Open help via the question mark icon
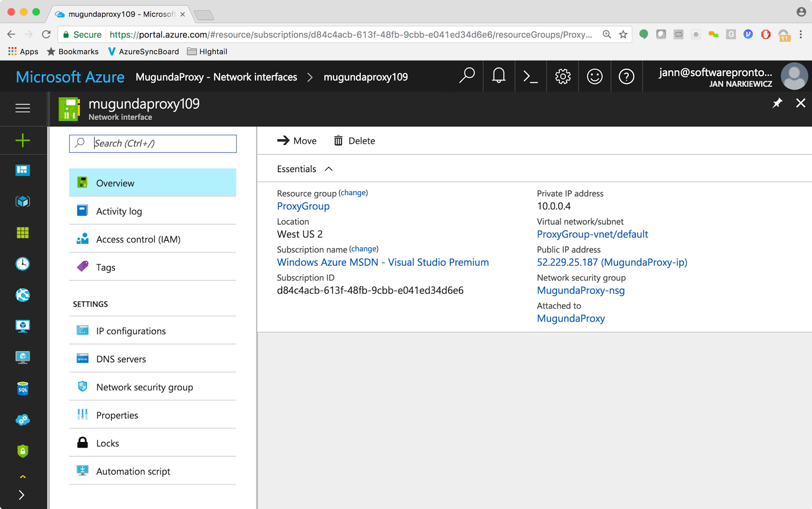This screenshot has height=509, width=812. pyautogui.click(x=626, y=76)
